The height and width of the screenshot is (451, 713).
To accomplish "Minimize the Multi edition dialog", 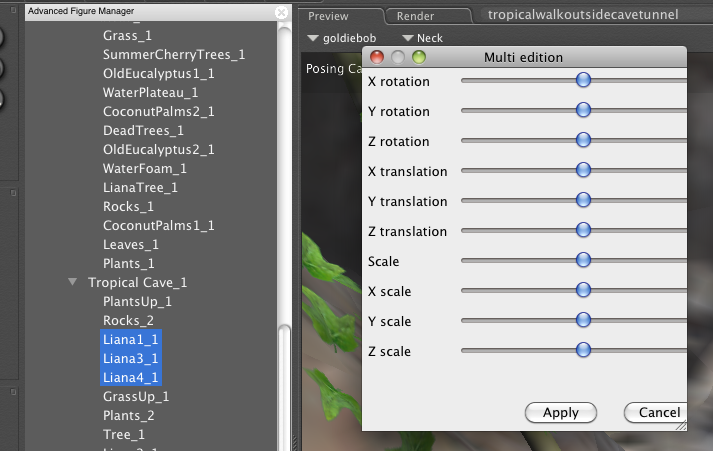I will (x=398, y=57).
